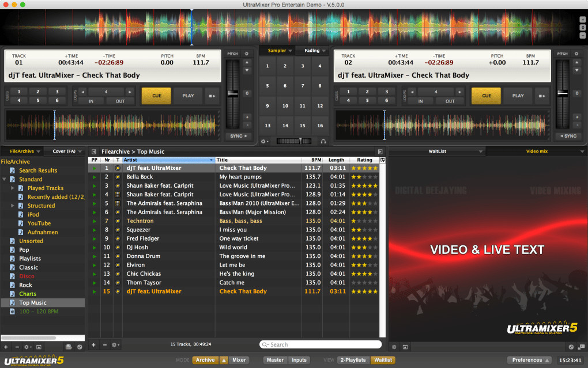Open the playlist gear options menu

[x=115, y=345]
